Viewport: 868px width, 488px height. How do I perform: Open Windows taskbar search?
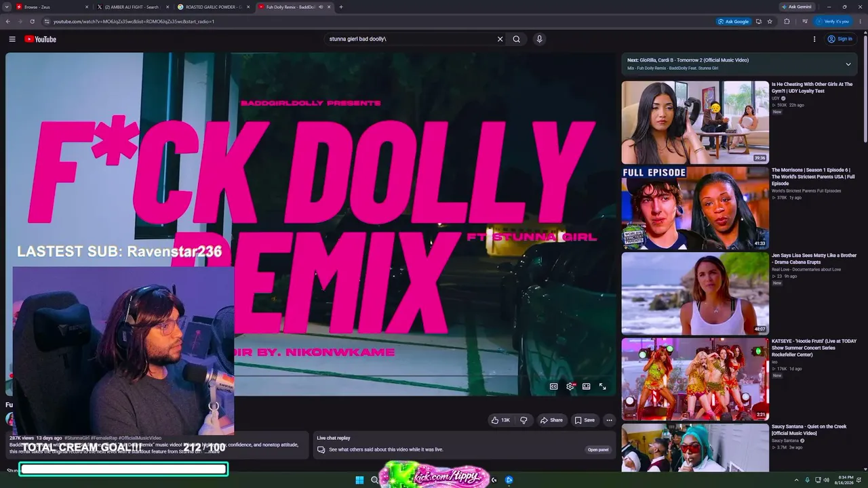click(374, 480)
